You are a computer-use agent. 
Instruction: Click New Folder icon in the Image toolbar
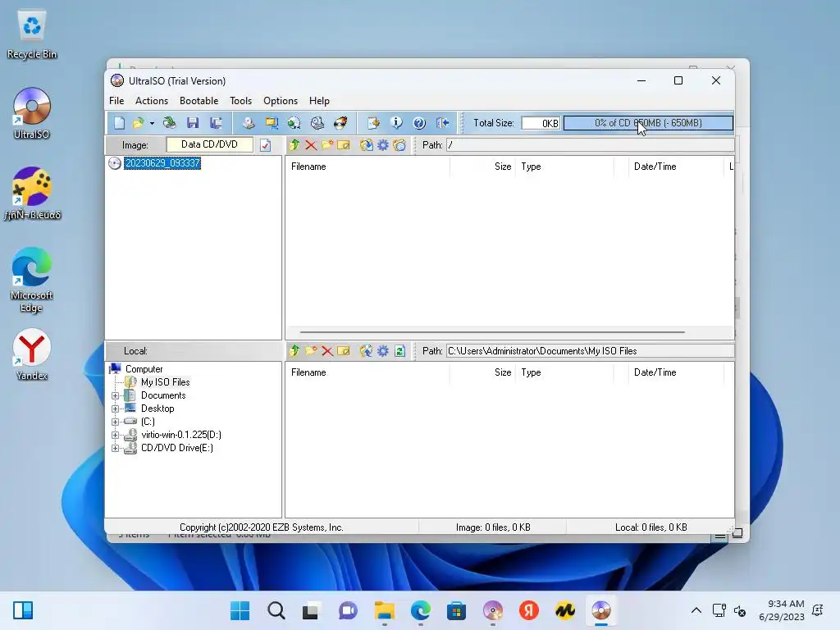pyautogui.click(x=327, y=145)
